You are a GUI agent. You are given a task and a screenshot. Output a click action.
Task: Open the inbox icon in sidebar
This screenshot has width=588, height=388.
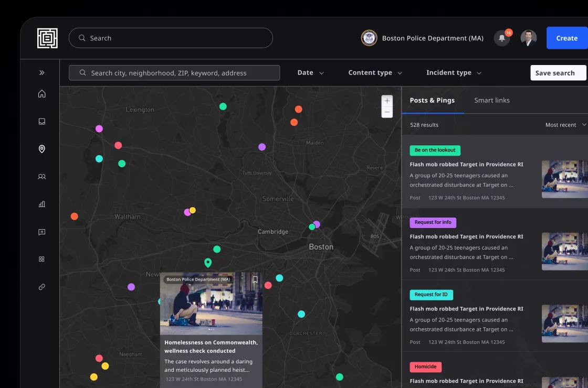(x=42, y=122)
